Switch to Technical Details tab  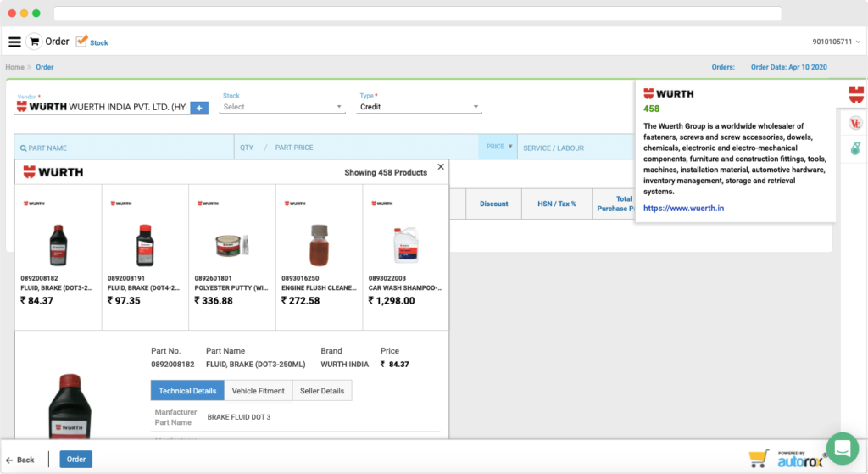187,390
